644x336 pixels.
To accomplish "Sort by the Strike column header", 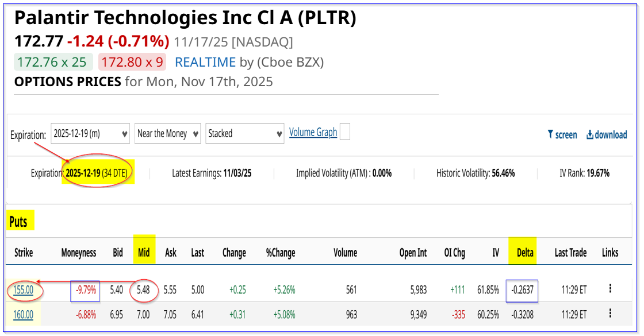I will pyautogui.click(x=24, y=253).
